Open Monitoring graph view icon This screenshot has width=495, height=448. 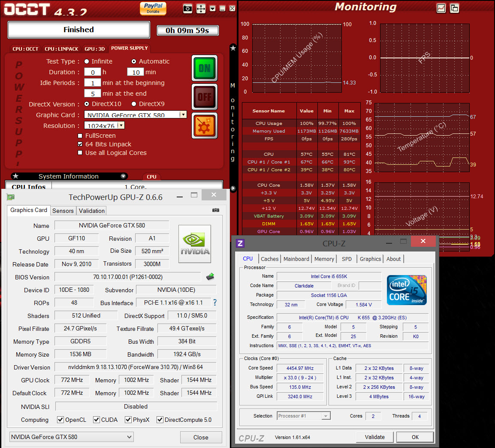pos(441,8)
